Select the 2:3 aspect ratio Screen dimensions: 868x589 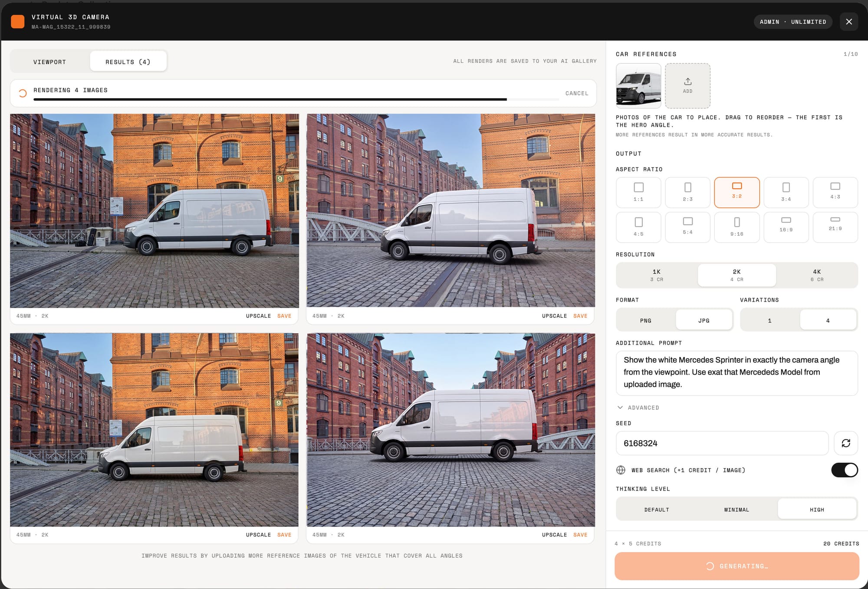pos(688,192)
